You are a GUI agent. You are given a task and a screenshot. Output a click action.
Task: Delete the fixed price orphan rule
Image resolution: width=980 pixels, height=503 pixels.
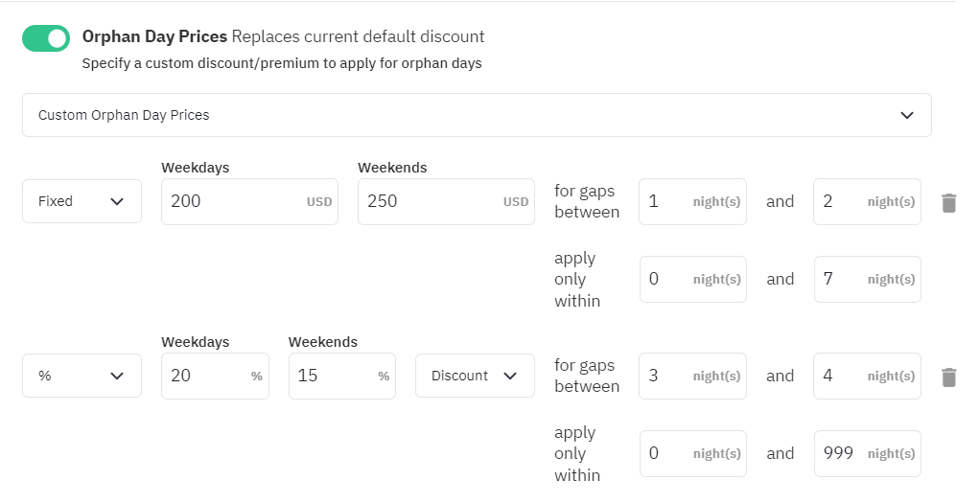point(948,202)
